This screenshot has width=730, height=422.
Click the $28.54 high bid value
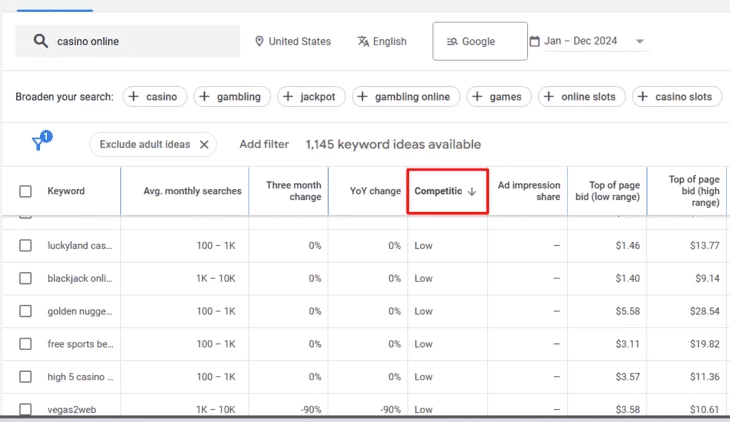704,311
